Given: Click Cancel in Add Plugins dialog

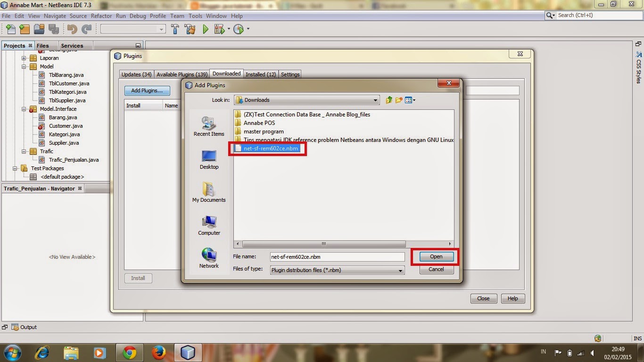Looking at the screenshot, I should [x=436, y=269].
